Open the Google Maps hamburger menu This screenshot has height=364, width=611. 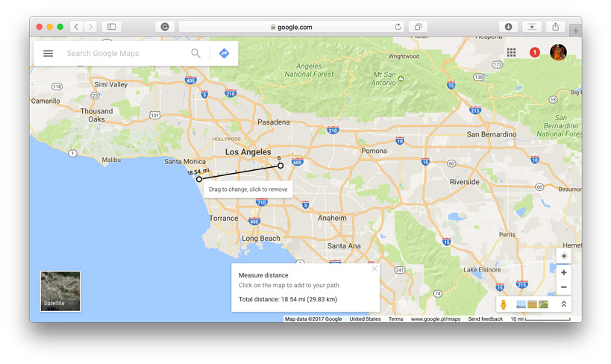48,54
